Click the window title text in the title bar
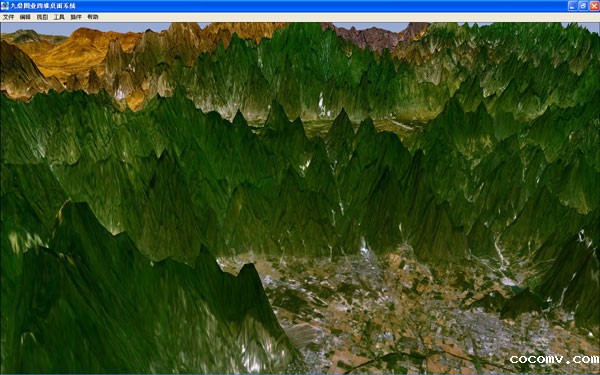 (43, 6)
